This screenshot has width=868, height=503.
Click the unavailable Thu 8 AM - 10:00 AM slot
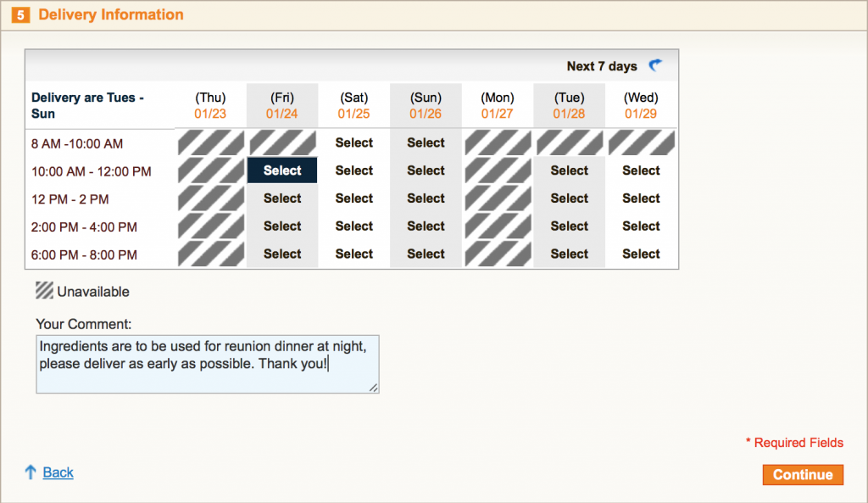click(211, 143)
